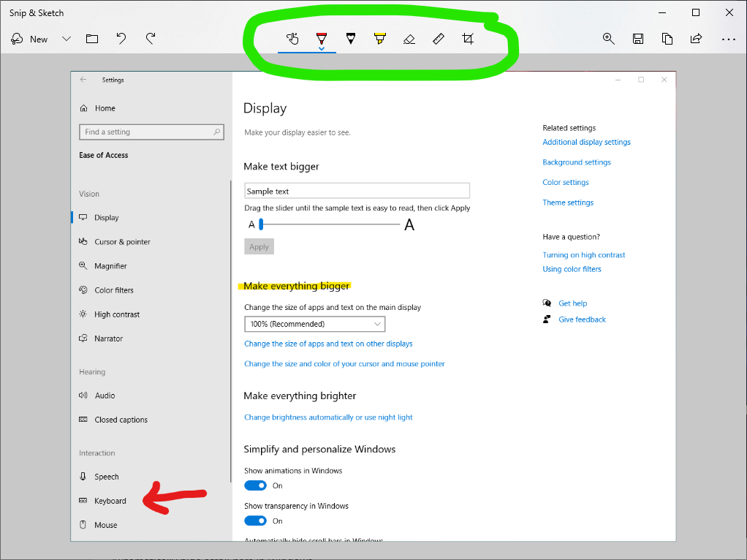
Task: Select the Touch Writing tool
Action: [292, 39]
